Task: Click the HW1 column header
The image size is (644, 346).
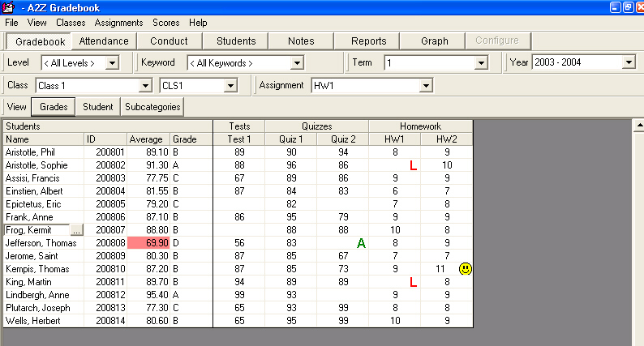Action: click(395, 139)
